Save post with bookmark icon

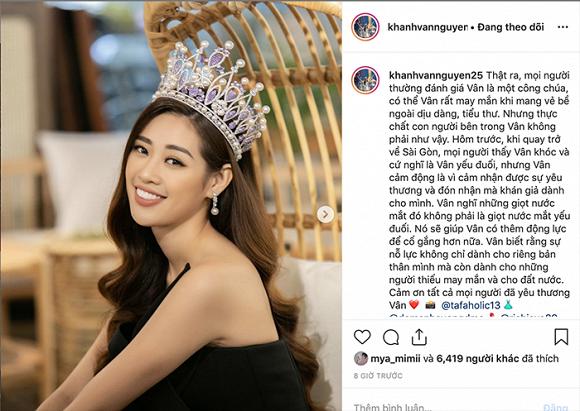point(561,337)
